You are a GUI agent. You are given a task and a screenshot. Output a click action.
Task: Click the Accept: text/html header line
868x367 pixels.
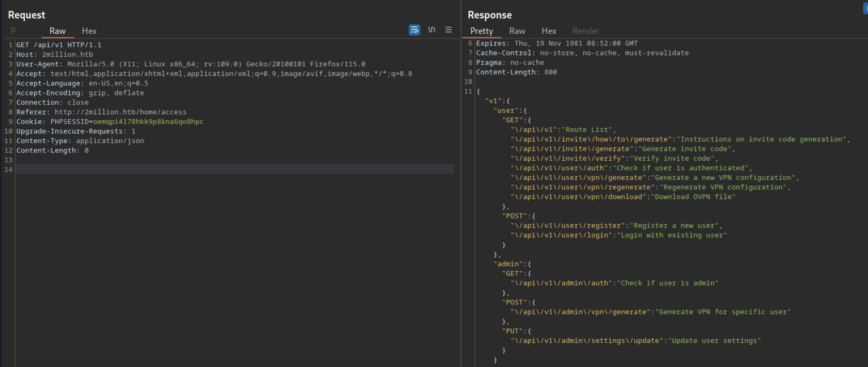click(214, 74)
